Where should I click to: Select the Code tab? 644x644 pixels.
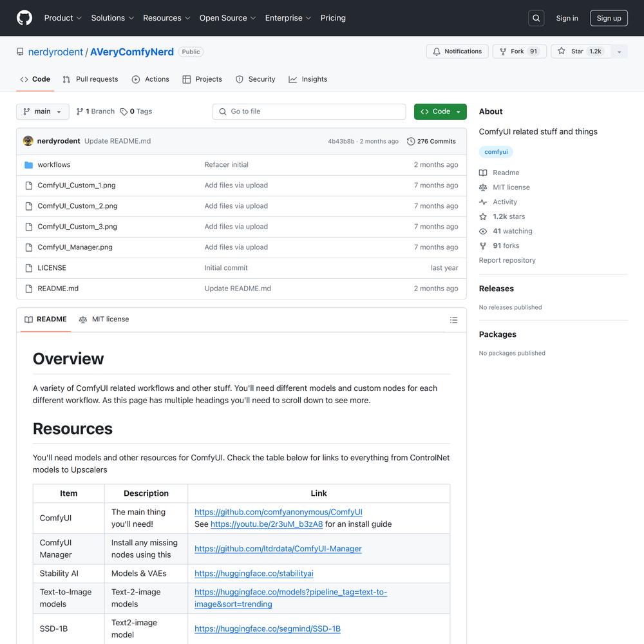(x=35, y=79)
